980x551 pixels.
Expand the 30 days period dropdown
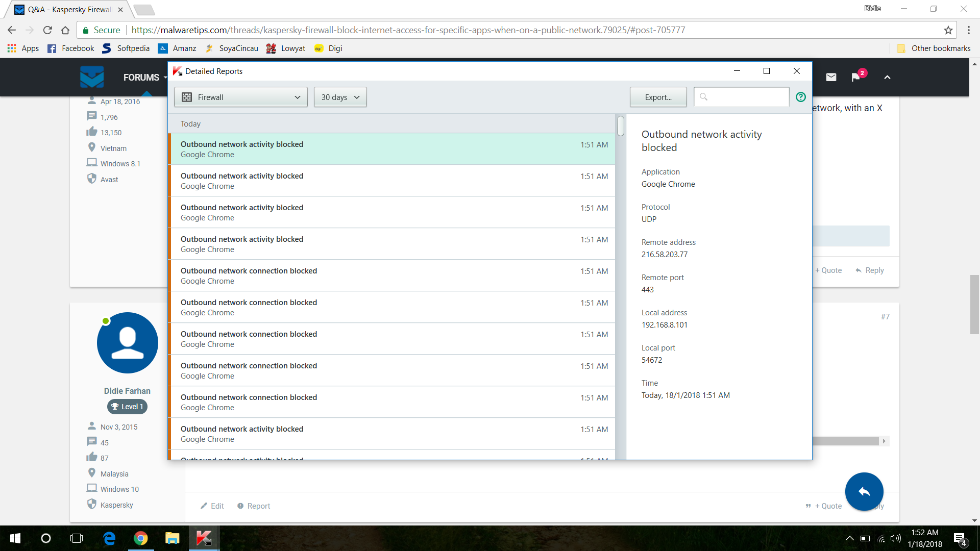[x=340, y=97]
